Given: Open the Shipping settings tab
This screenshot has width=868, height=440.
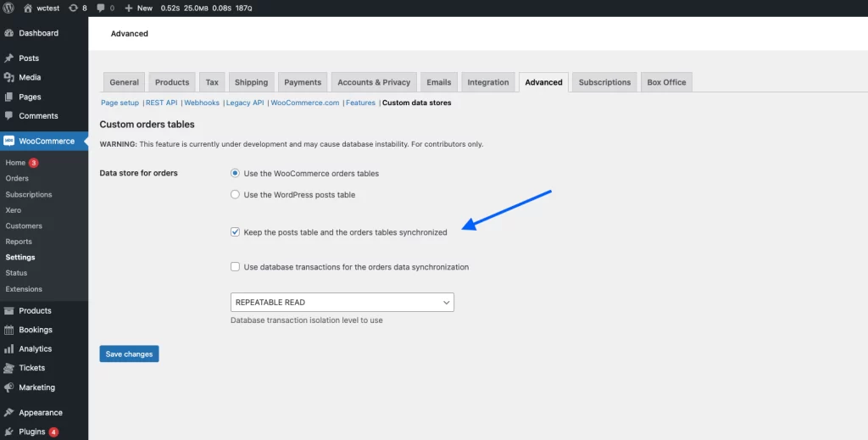Looking at the screenshot, I should (251, 82).
